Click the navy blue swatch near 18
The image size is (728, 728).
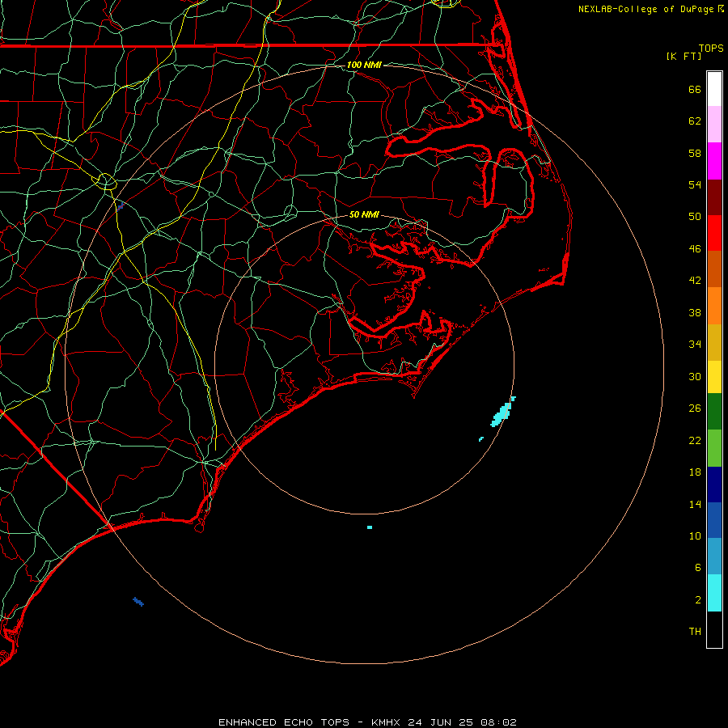714,485
